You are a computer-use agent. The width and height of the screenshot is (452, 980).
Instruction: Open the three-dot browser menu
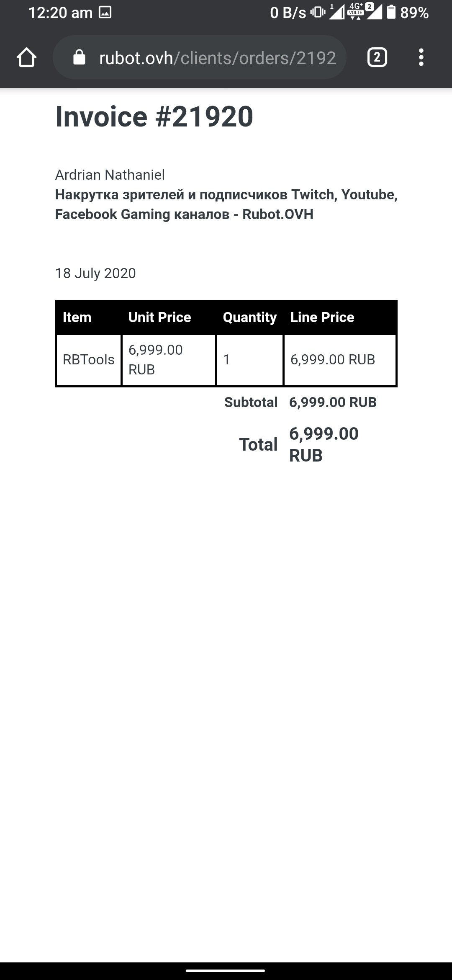pyautogui.click(x=421, y=57)
